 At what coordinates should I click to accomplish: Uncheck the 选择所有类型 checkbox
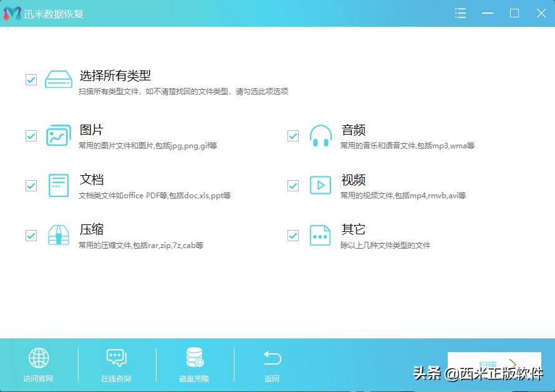[x=31, y=79]
